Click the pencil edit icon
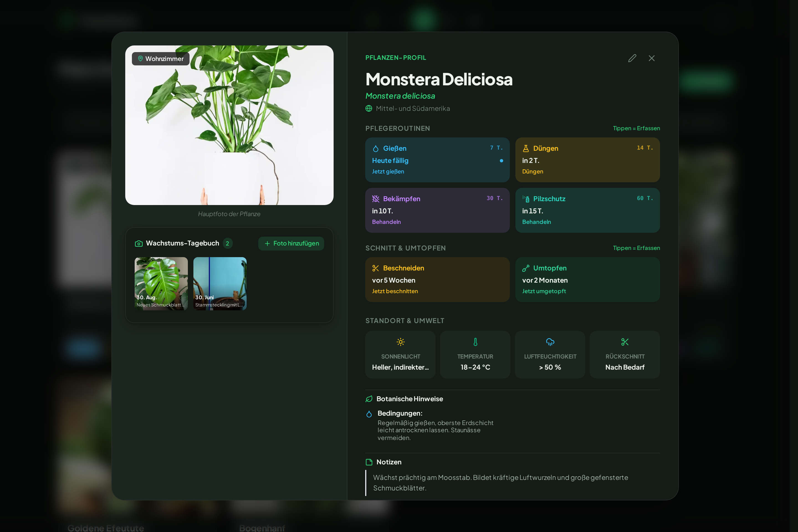Image resolution: width=798 pixels, height=532 pixels. [x=632, y=58]
